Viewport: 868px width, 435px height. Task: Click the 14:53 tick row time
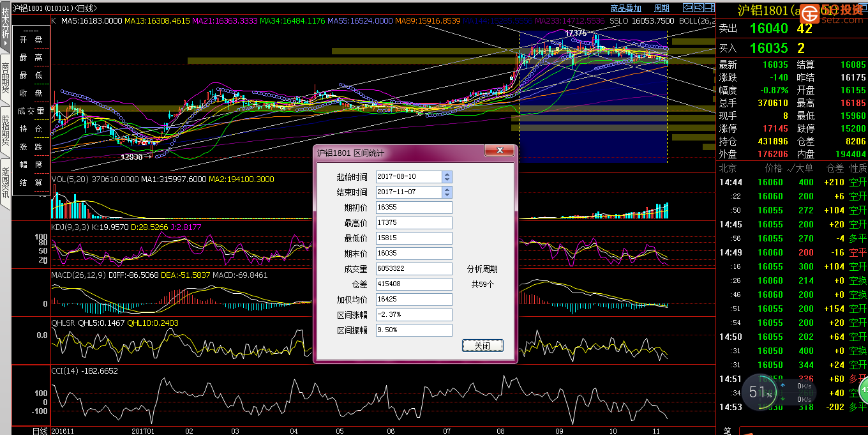tap(731, 407)
